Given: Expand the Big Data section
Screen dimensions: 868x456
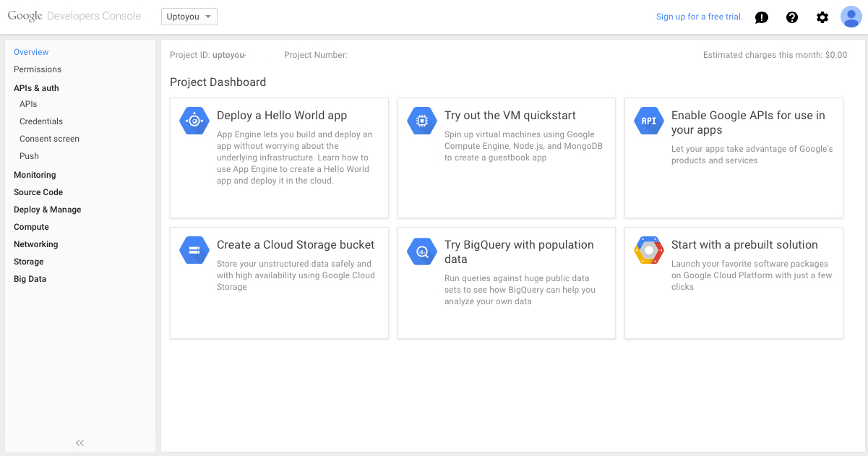Looking at the screenshot, I should point(30,279).
